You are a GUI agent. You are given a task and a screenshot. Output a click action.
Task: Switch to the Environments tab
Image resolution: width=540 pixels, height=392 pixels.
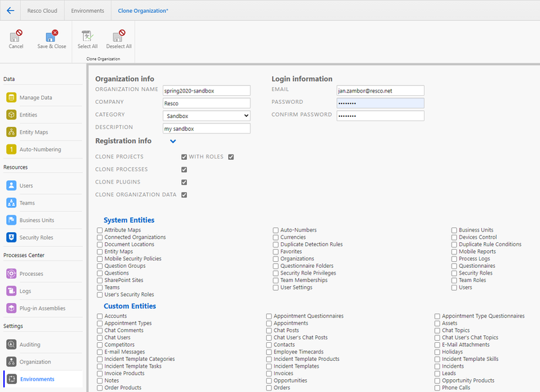point(89,11)
